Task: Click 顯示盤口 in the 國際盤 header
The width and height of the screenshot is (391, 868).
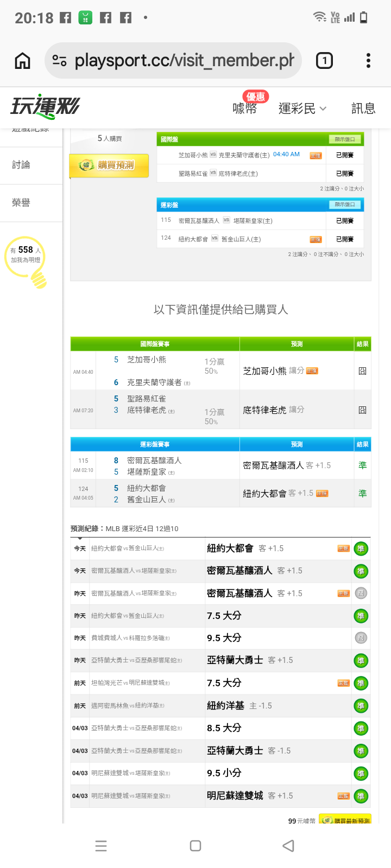Action: point(345,139)
